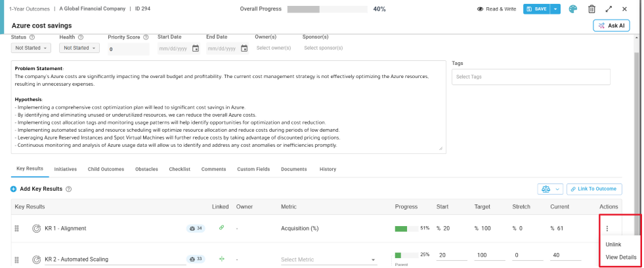Click the Acquisition (%) metric text
This screenshot has height=268, width=644.
tap(300, 229)
